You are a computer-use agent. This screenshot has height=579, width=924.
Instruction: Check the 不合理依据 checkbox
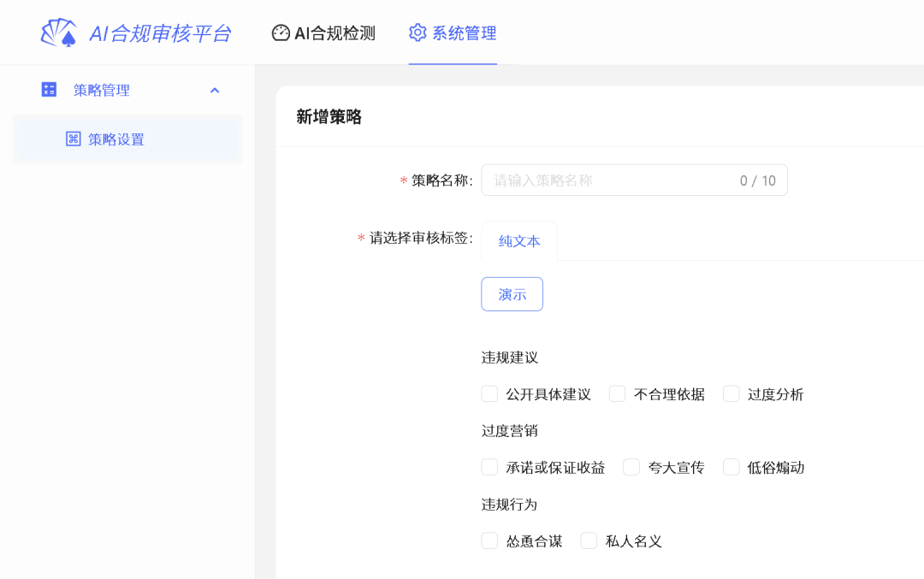(x=617, y=394)
